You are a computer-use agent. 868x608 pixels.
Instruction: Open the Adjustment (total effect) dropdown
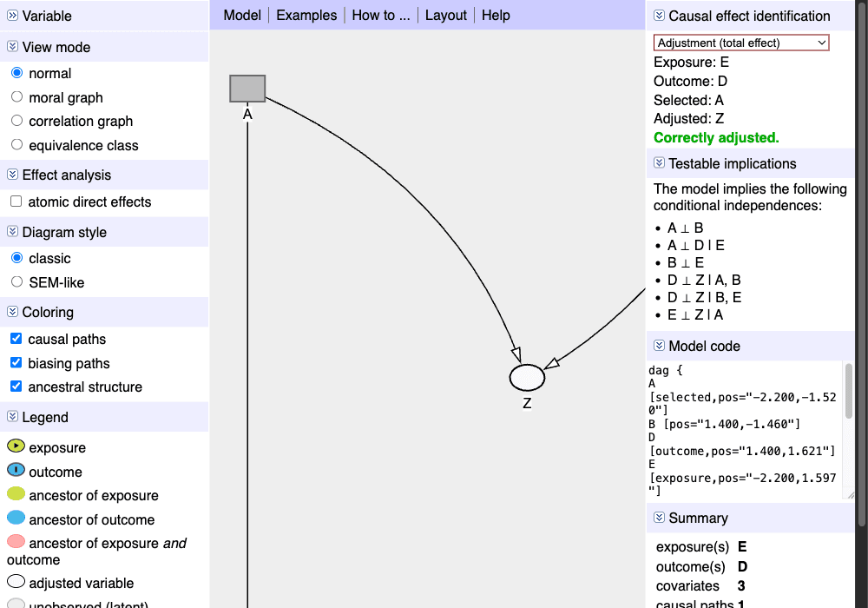(x=741, y=42)
